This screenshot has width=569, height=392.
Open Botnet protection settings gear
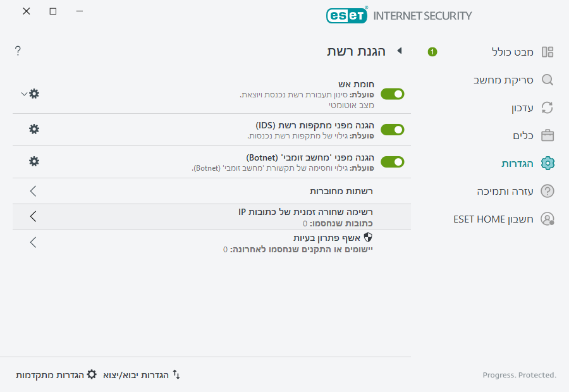(34, 161)
